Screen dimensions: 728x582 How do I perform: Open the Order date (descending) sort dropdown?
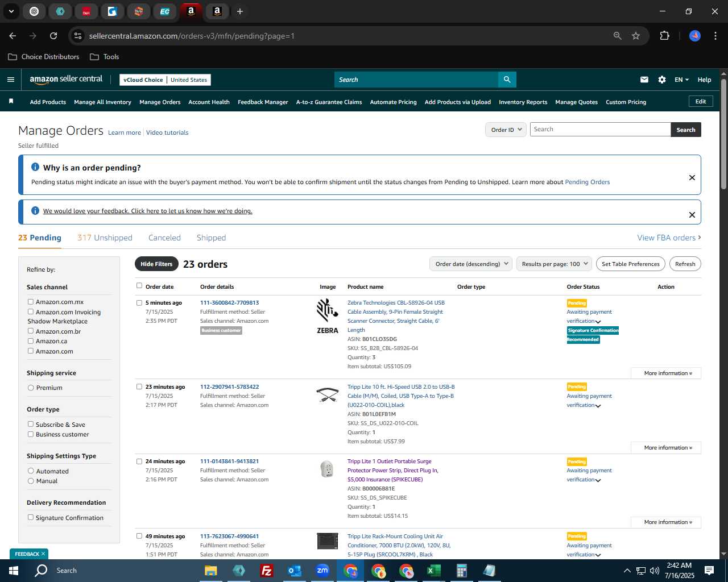(471, 264)
